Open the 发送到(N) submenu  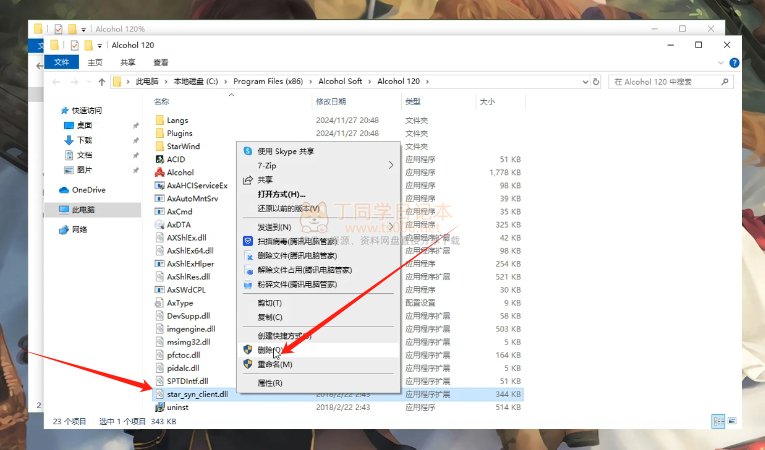click(319, 227)
